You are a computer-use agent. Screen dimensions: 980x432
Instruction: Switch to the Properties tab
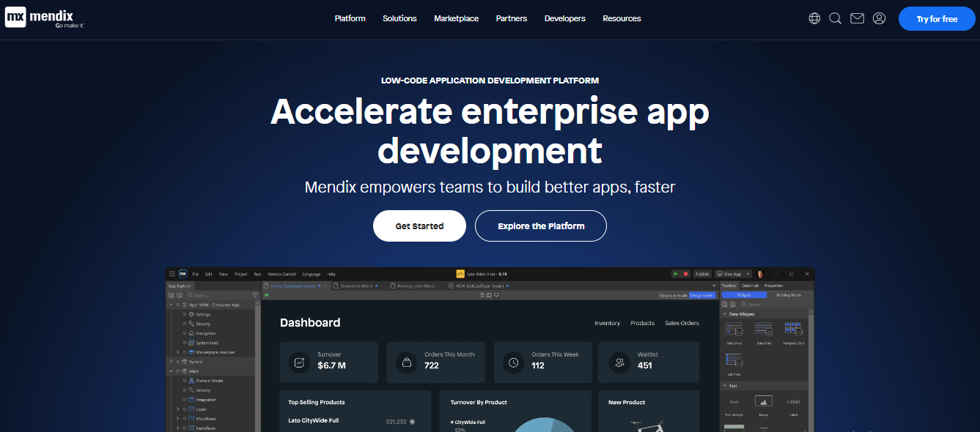click(773, 286)
